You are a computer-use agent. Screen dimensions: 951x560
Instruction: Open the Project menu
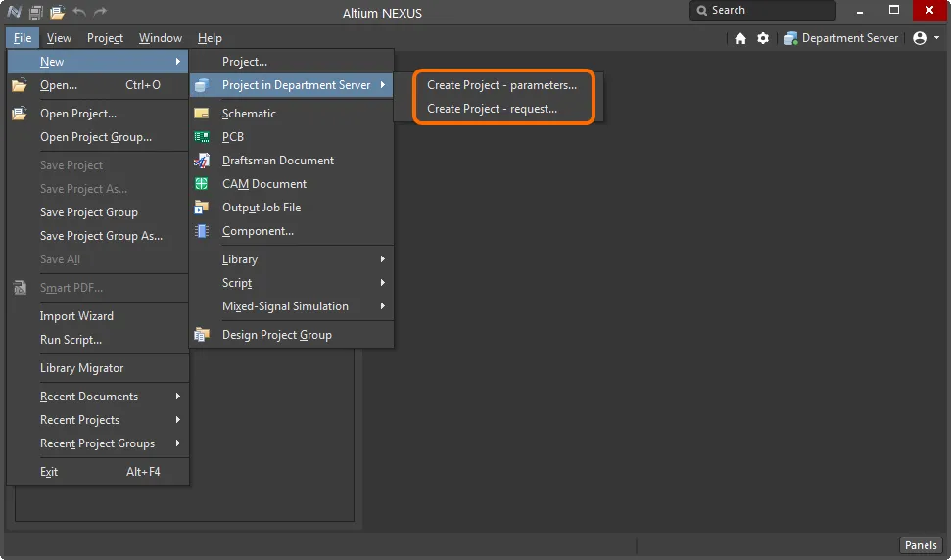(x=105, y=38)
